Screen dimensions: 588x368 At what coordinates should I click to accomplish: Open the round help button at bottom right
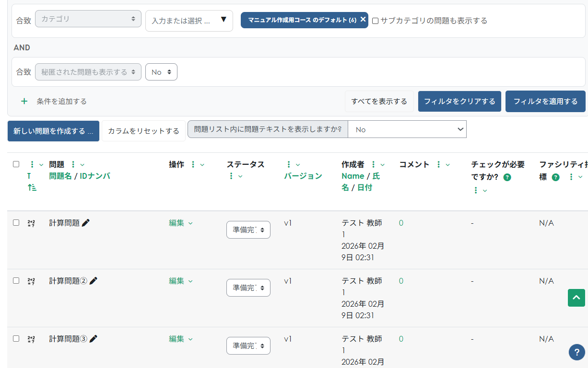(576, 352)
